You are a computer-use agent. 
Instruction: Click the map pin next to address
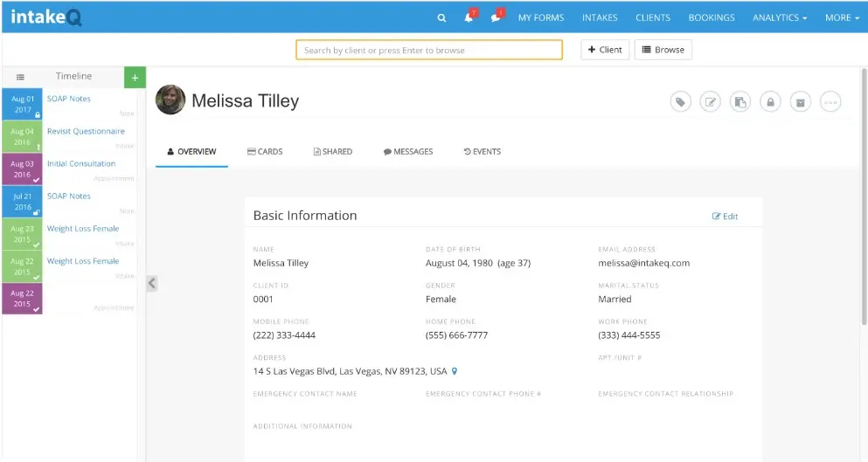(x=455, y=371)
